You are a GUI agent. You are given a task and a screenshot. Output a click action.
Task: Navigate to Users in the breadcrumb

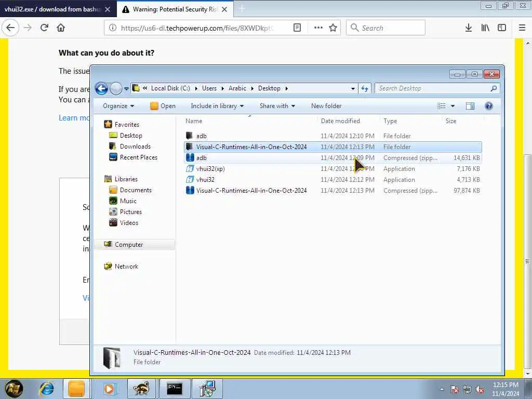pos(209,88)
